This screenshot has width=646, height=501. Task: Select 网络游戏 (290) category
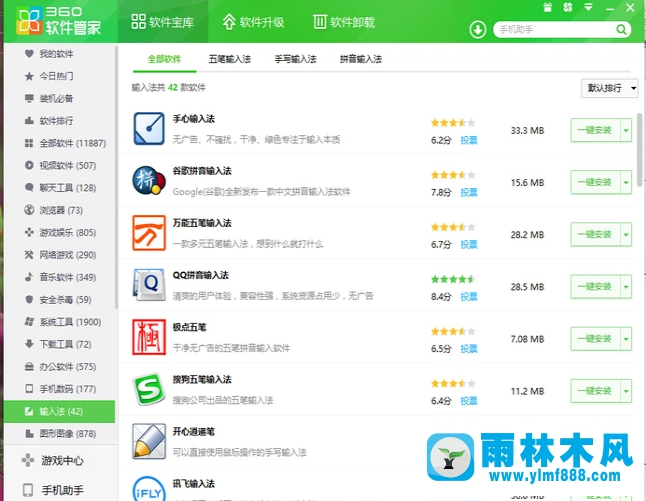pyautogui.click(x=60, y=255)
